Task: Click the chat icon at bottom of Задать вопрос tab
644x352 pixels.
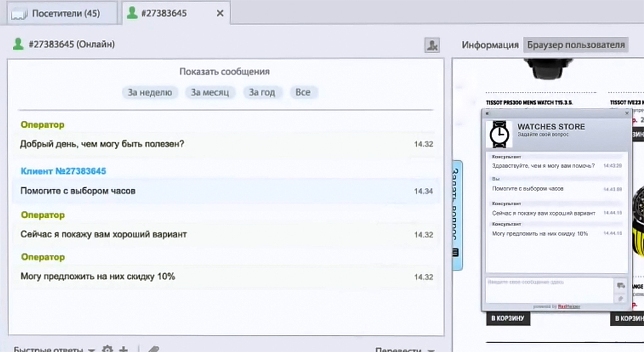Action: [455, 252]
